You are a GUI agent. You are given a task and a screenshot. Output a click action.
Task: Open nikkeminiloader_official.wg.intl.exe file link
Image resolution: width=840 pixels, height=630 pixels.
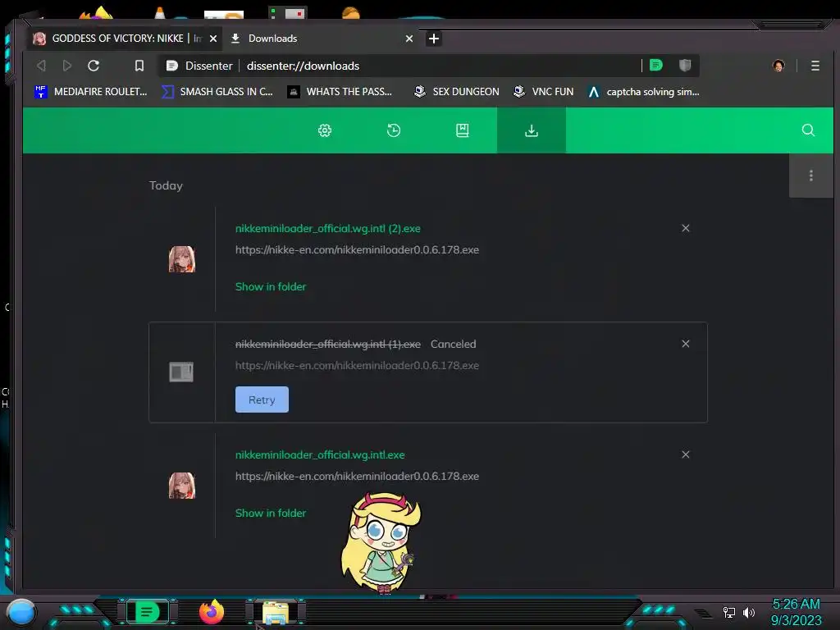(320, 454)
